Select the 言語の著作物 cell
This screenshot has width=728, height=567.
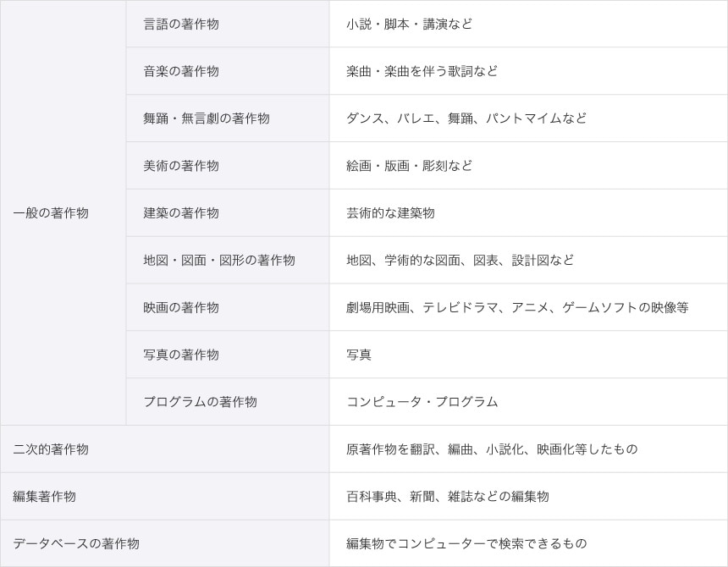181,24
